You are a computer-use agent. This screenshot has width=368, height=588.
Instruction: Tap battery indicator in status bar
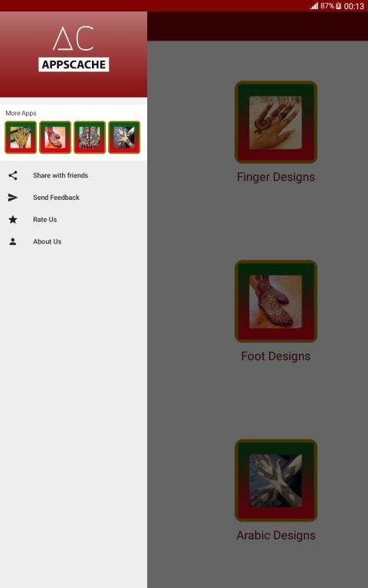[x=338, y=5]
